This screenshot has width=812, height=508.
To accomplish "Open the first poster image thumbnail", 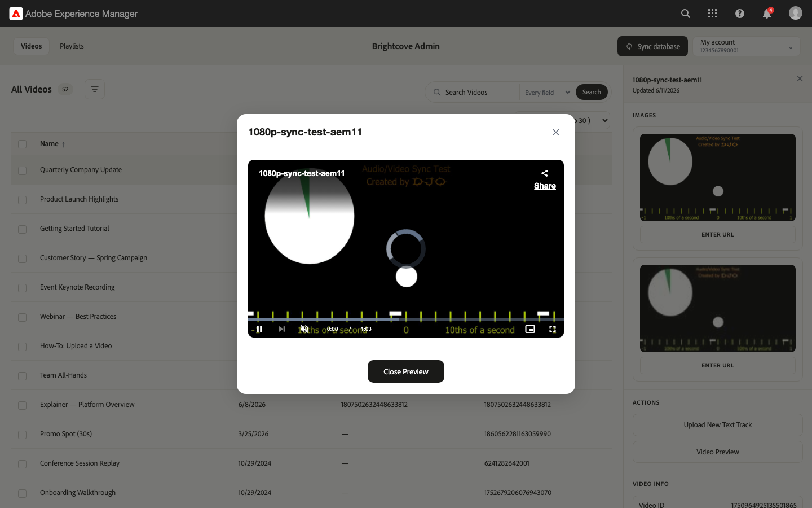I will click(717, 177).
